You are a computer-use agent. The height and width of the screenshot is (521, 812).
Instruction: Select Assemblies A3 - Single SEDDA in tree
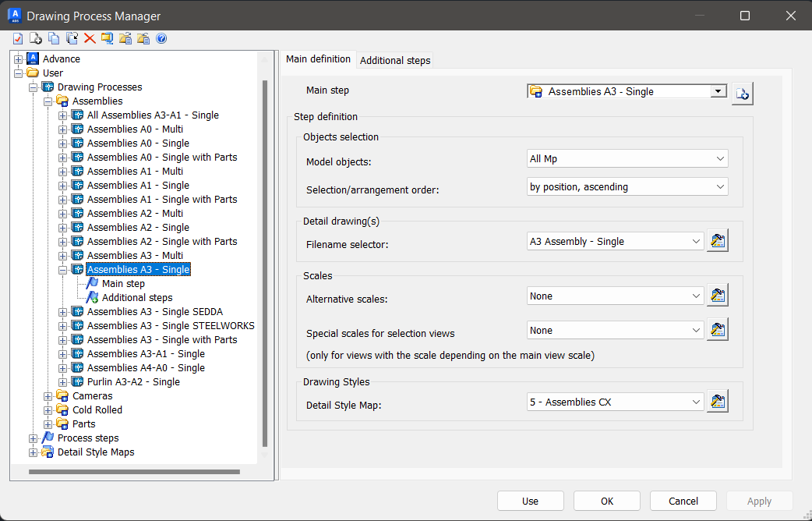tap(155, 311)
